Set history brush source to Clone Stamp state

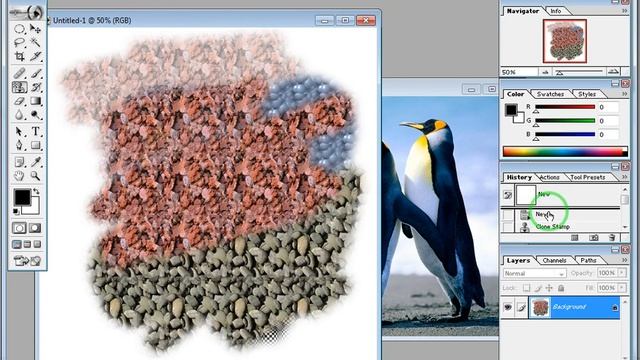point(507,227)
